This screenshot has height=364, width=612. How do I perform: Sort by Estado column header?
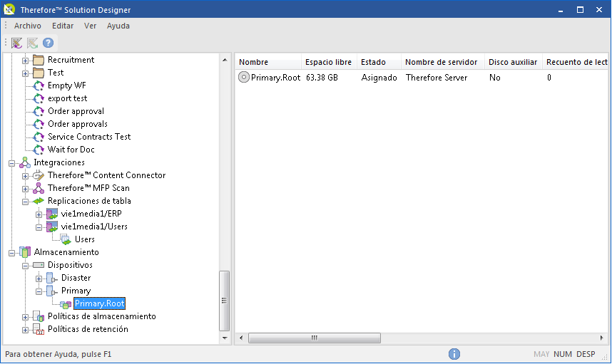coord(379,62)
